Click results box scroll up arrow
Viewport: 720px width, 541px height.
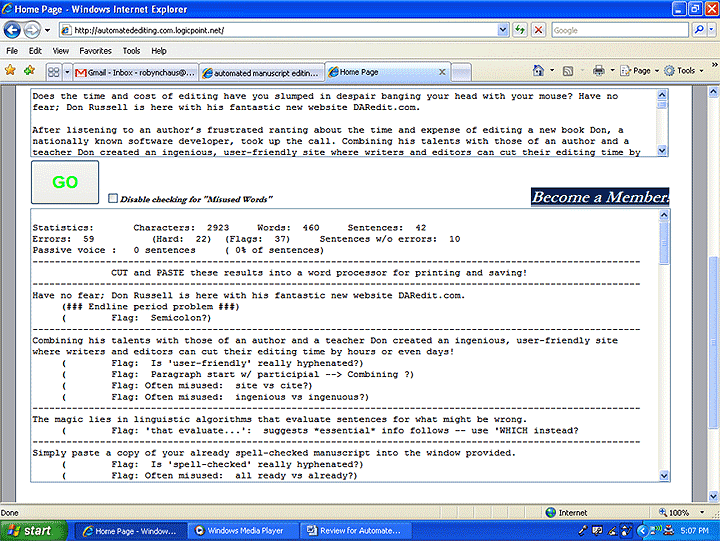coord(664,214)
